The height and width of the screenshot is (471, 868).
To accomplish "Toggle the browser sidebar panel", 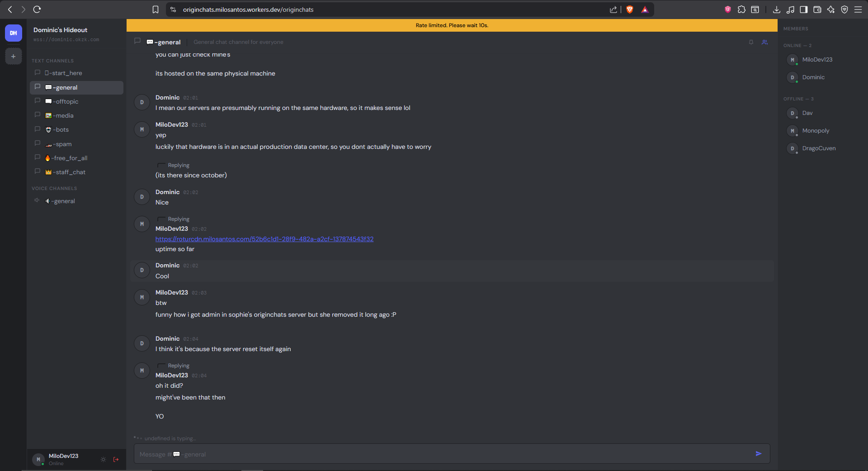I will 804,10.
